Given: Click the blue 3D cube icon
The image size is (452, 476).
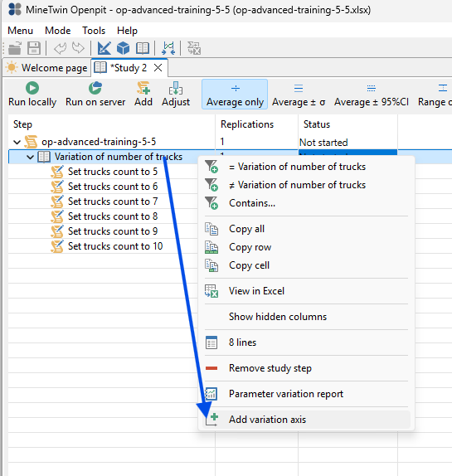Looking at the screenshot, I should click(124, 48).
